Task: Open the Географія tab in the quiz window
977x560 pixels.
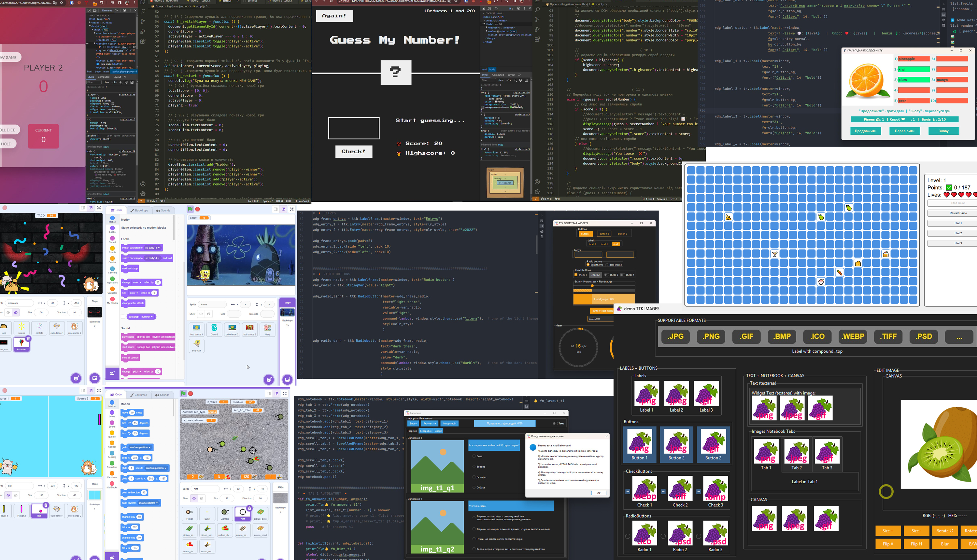Action: point(426,431)
